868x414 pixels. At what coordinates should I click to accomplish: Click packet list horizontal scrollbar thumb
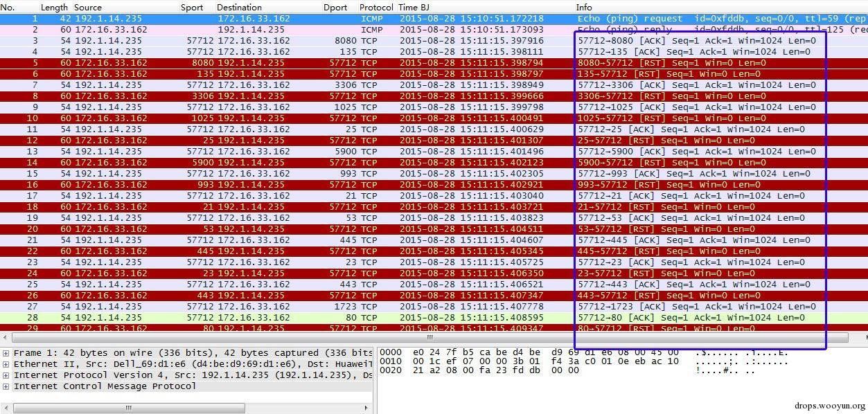429,338
